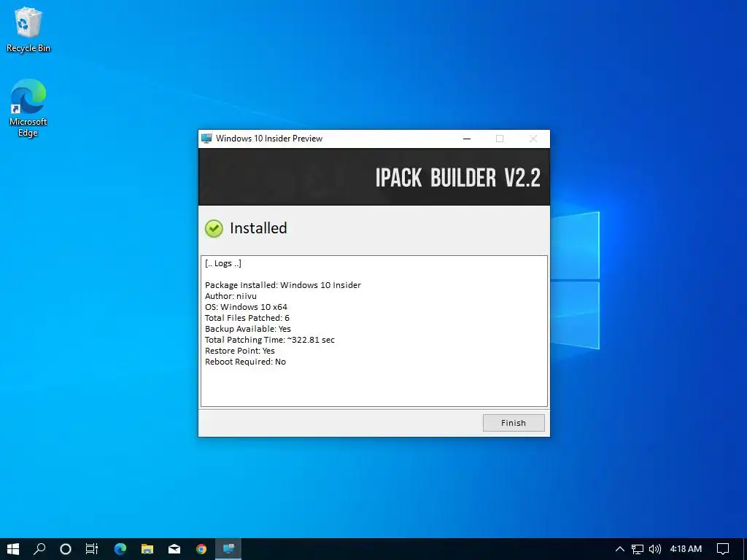This screenshot has width=747, height=560.
Task: Open the Mail app on taskbar
Action: (174, 549)
